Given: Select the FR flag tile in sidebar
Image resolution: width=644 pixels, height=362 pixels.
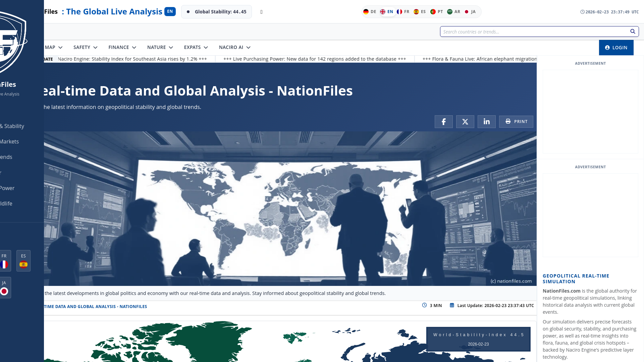Looking at the screenshot, I should click(x=4, y=261).
